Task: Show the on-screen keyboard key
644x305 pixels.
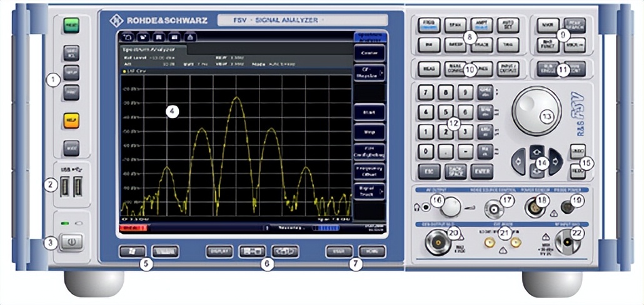Action: click(165, 252)
